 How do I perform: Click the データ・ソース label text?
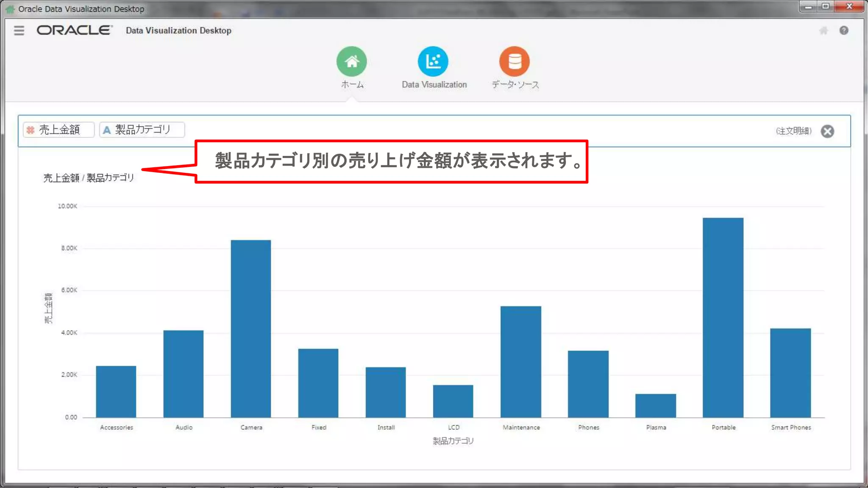[515, 84]
